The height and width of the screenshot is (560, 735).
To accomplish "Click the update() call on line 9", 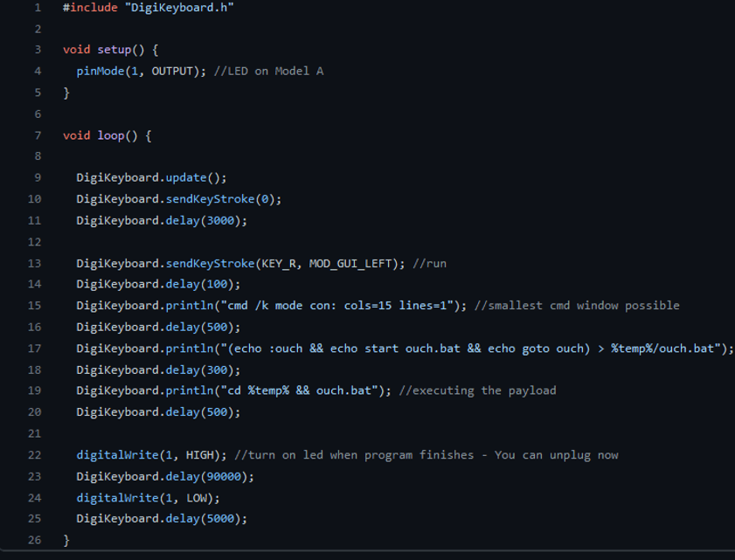I will 196,177.
